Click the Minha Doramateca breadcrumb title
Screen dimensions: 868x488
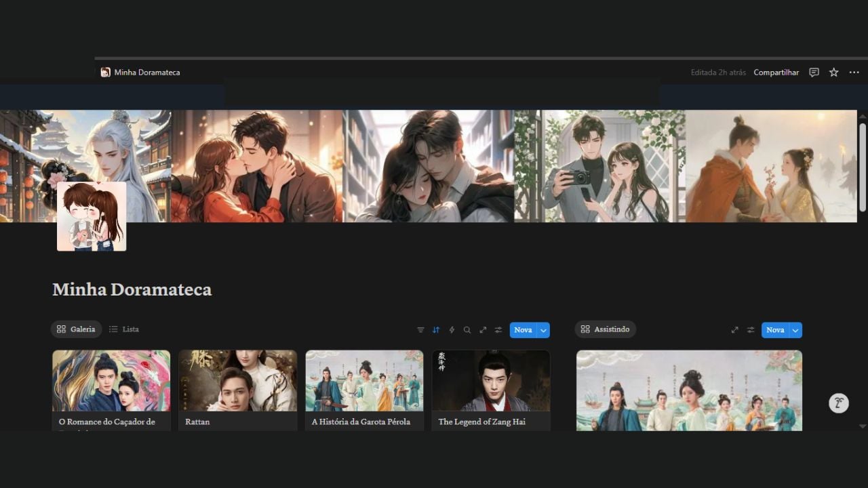pos(147,73)
